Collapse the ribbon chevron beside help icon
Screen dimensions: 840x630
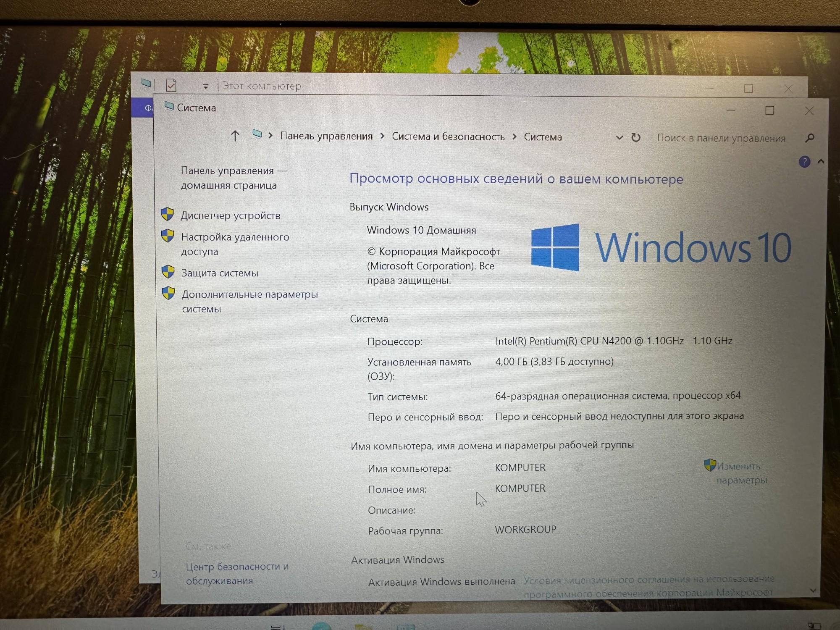[821, 161]
